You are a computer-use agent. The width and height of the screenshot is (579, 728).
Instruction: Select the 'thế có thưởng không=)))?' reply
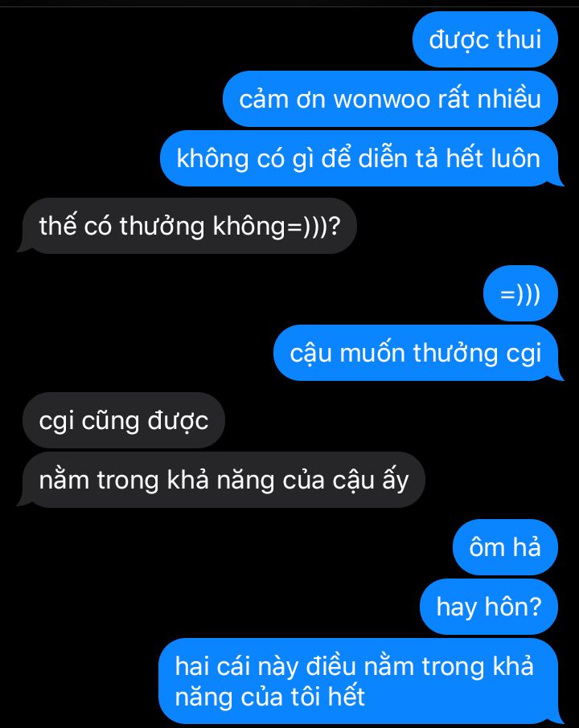190,226
